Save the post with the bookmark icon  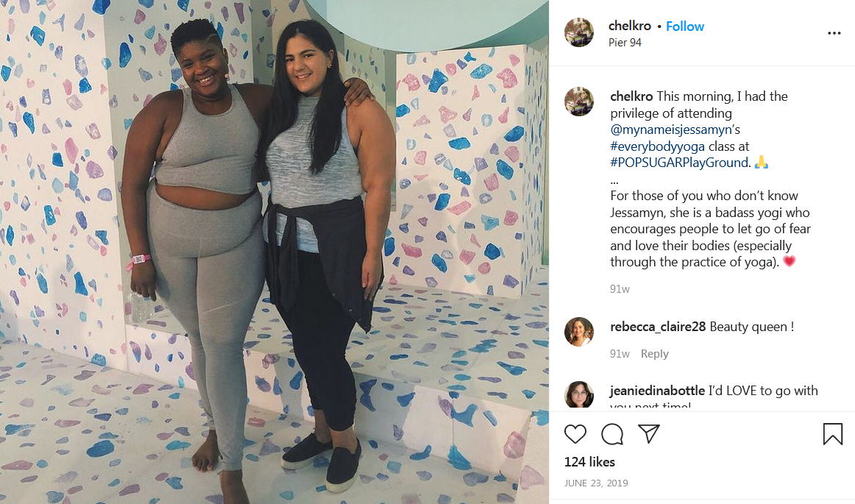point(833,434)
